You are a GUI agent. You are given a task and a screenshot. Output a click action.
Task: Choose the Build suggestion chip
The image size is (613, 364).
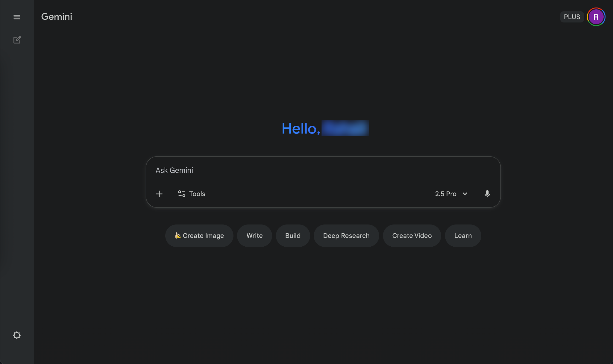tap(293, 236)
